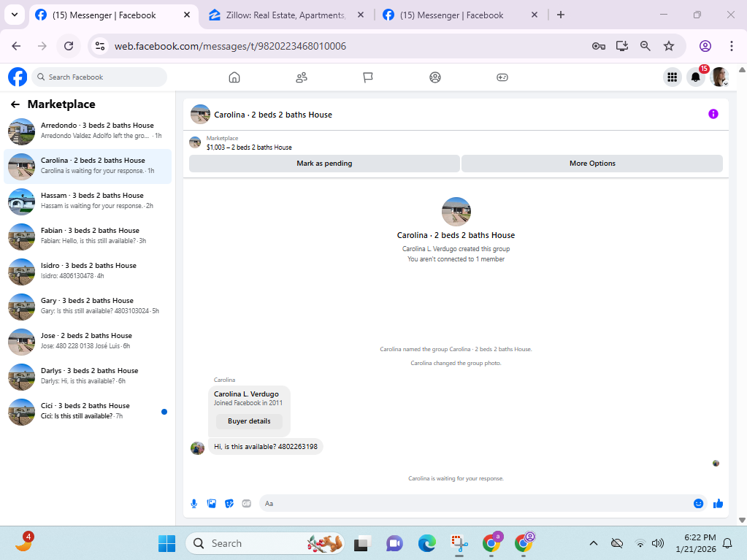
Task: Open the zoom magnifier icon
Action: point(645,46)
